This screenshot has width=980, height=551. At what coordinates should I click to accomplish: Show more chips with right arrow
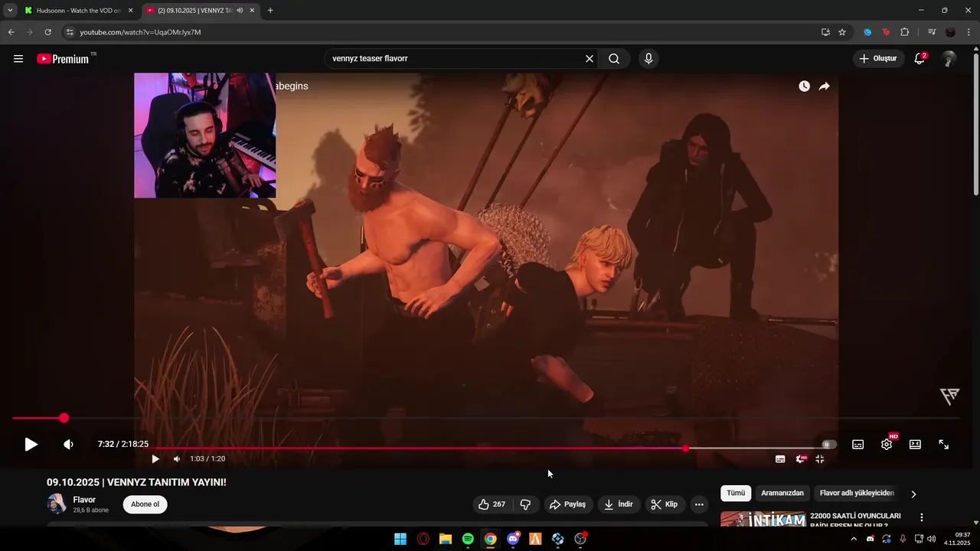[x=913, y=494]
